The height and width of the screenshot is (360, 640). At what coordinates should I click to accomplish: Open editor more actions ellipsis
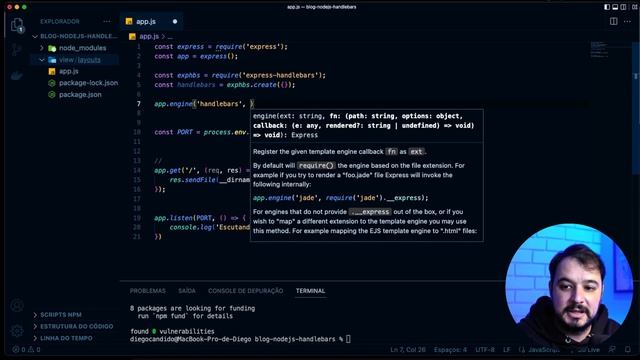[x=627, y=21]
